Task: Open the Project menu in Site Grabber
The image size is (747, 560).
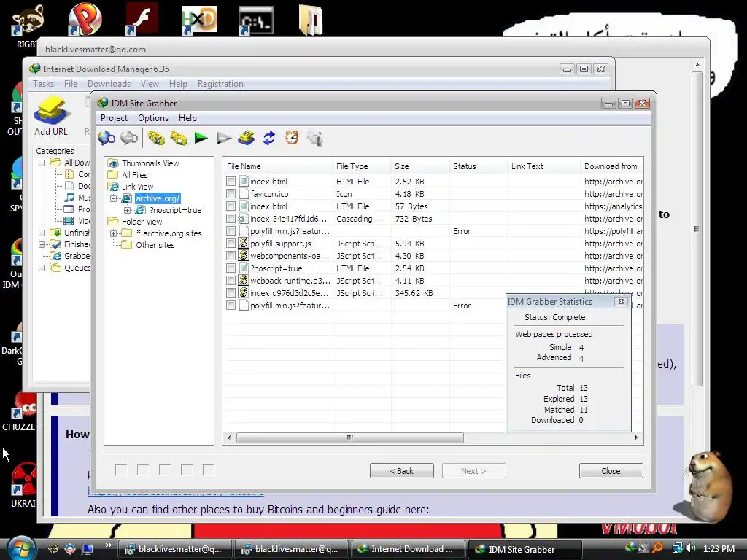Action: pyautogui.click(x=114, y=118)
